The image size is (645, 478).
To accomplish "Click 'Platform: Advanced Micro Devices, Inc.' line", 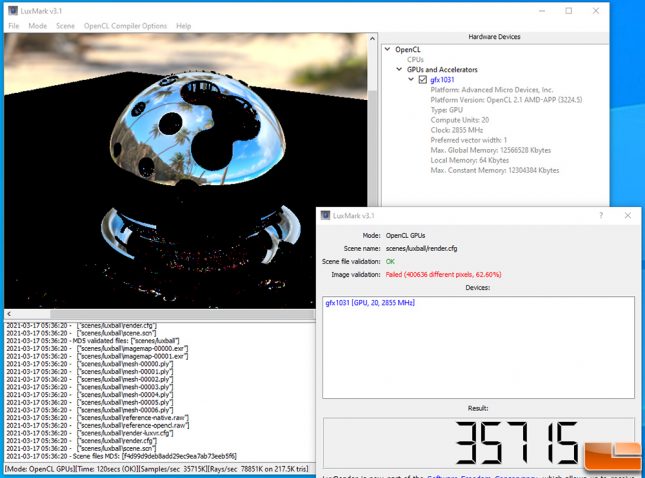I will click(x=492, y=90).
